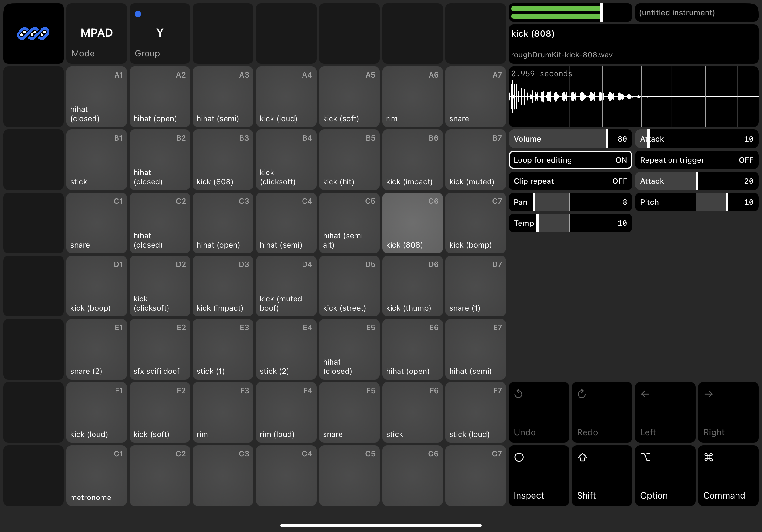Hit the sfx scifi doof pad at E2
762x532 pixels.
(x=160, y=349)
